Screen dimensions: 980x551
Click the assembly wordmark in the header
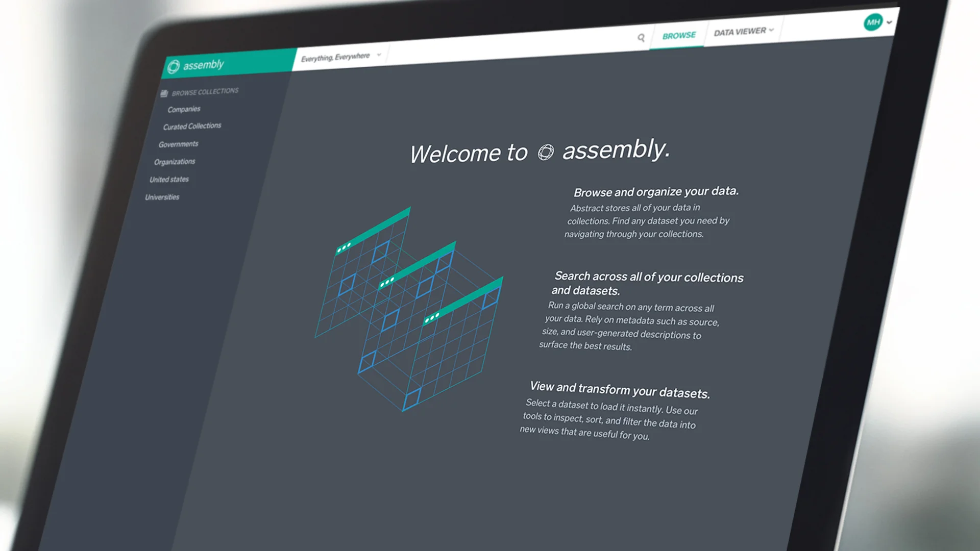point(203,65)
